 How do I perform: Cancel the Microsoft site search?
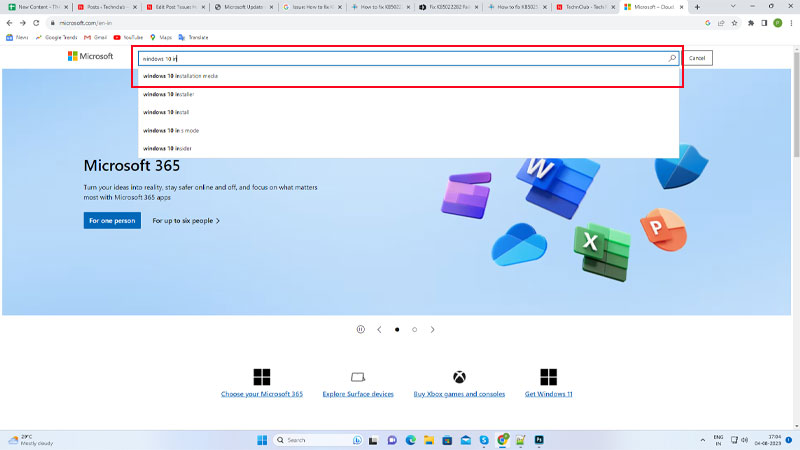tap(697, 58)
